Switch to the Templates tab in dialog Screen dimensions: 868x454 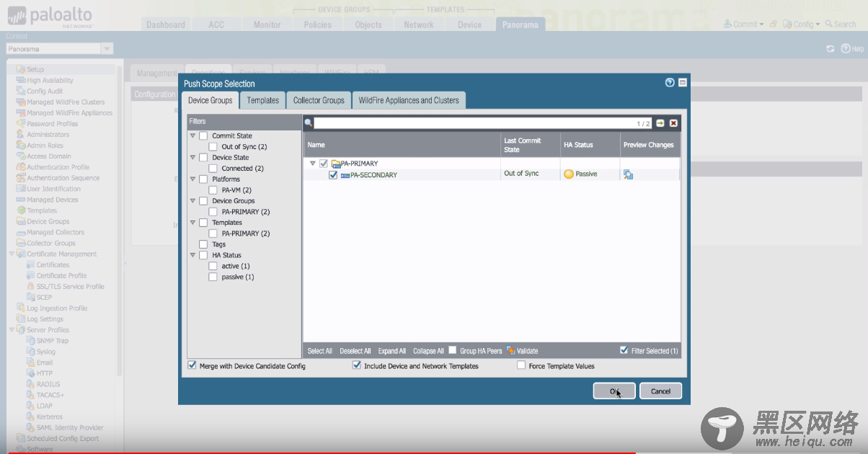pyautogui.click(x=262, y=100)
